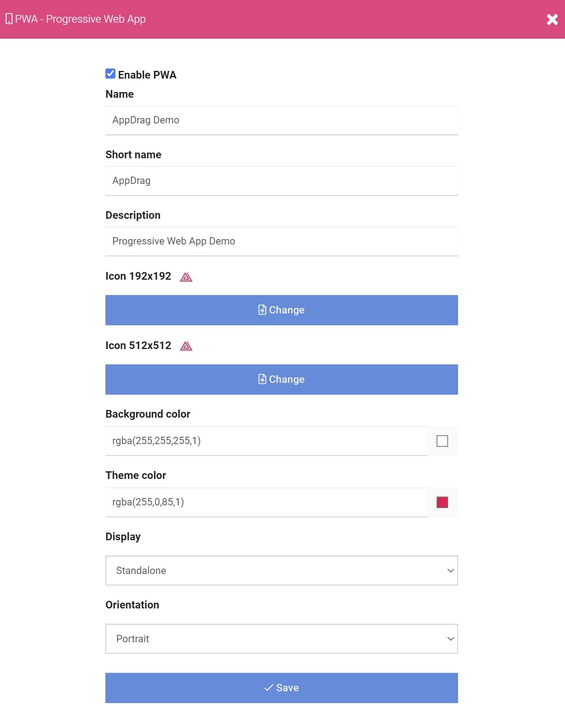Open the red Theme color swatch
The width and height of the screenshot is (565, 728).
coord(442,502)
